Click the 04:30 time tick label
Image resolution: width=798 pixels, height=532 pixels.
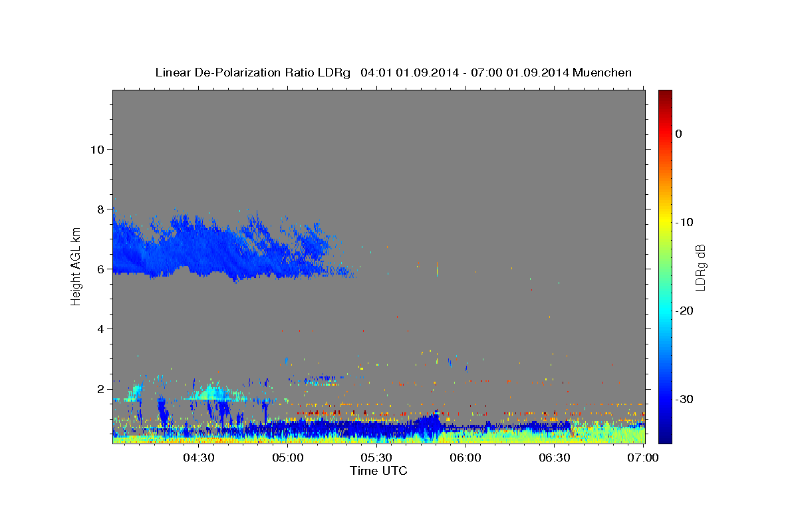(199, 458)
